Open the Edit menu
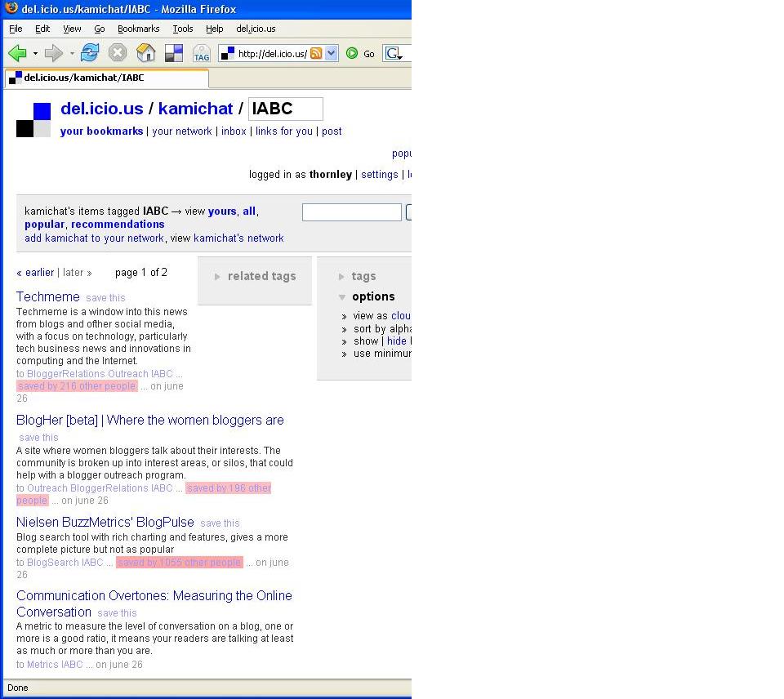784x699 pixels. coord(42,29)
